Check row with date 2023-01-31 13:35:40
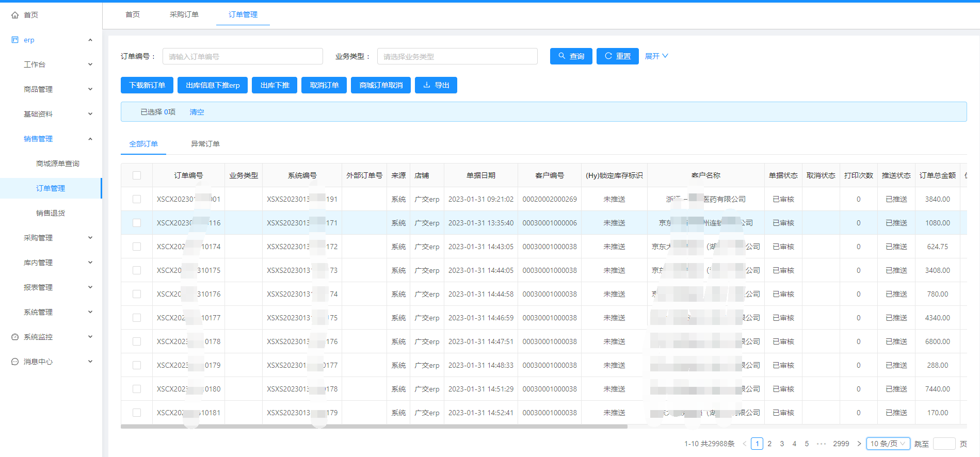Image resolution: width=980 pixels, height=457 pixels. [137, 223]
